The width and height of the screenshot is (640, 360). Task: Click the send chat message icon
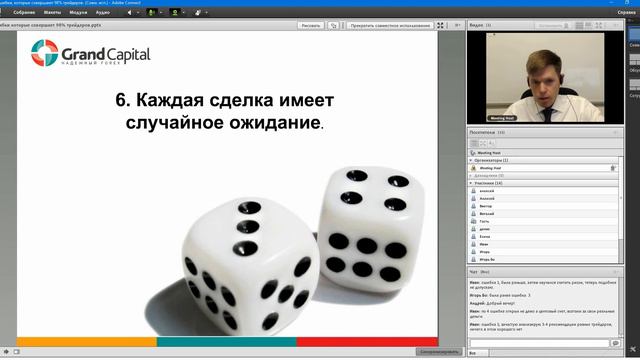tap(615, 344)
